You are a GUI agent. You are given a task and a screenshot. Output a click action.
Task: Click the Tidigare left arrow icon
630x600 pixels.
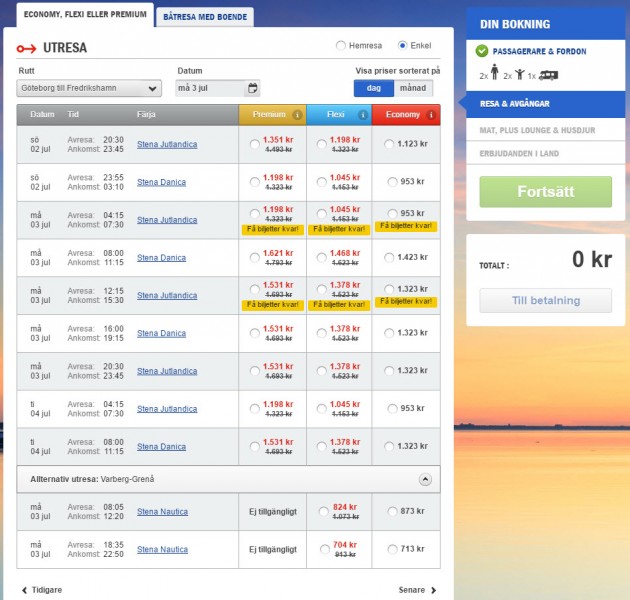point(24,590)
